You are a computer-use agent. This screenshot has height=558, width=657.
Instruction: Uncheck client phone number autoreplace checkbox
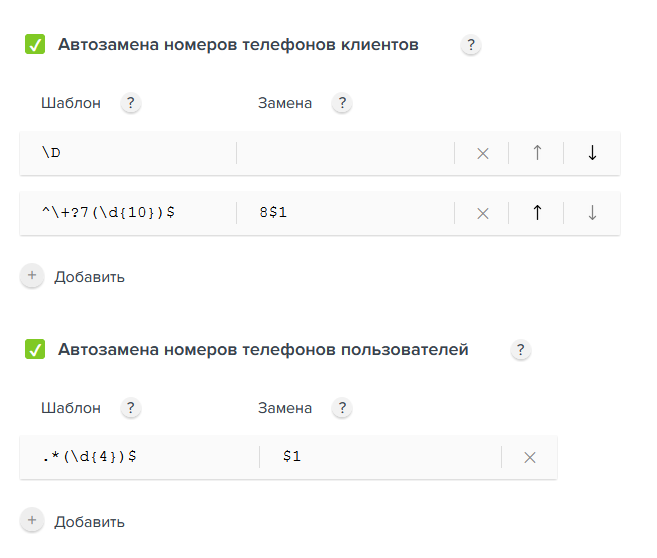pos(35,44)
